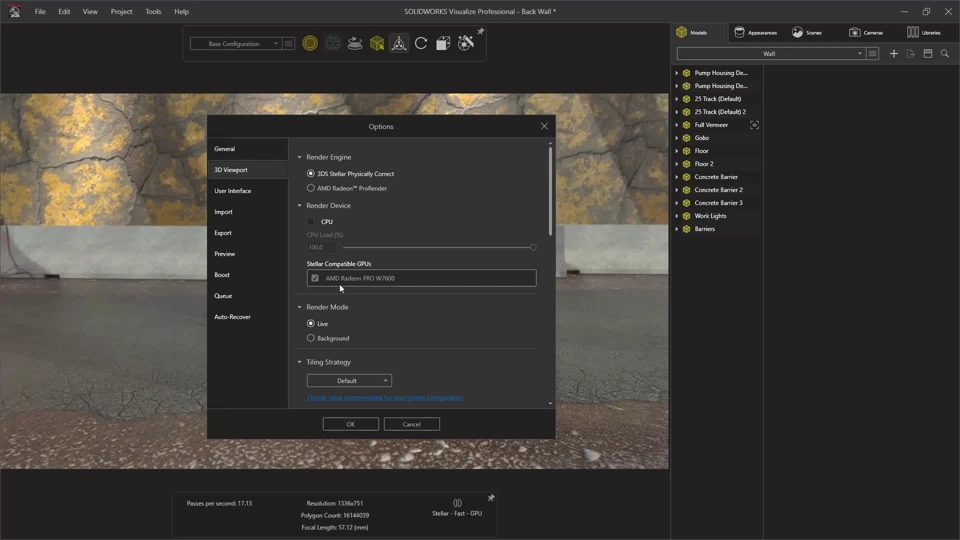
Task: Open the camera aperture output tools icon
Action: (x=465, y=44)
